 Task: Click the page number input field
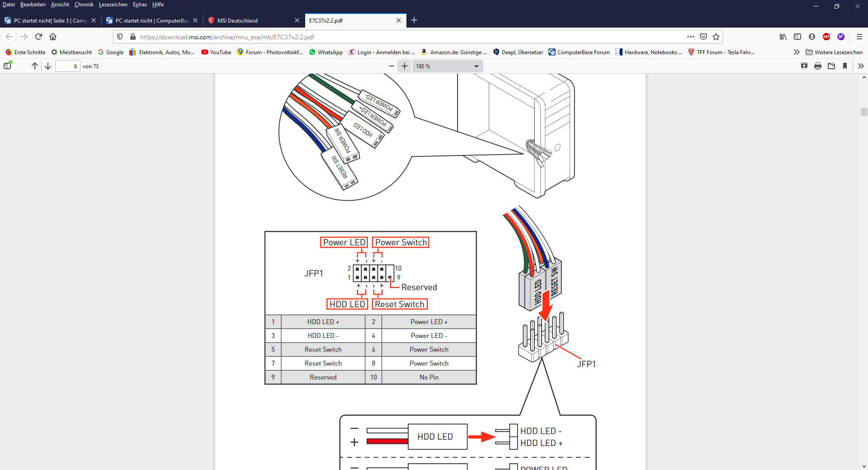68,66
